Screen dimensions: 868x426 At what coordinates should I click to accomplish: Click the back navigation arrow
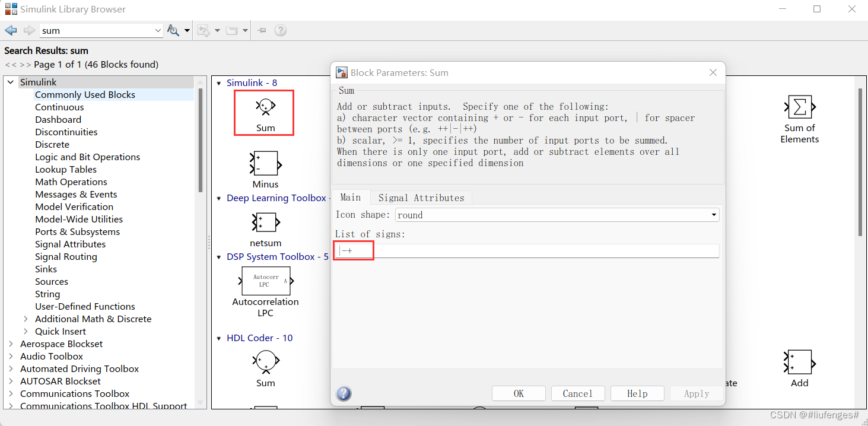click(x=11, y=30)
